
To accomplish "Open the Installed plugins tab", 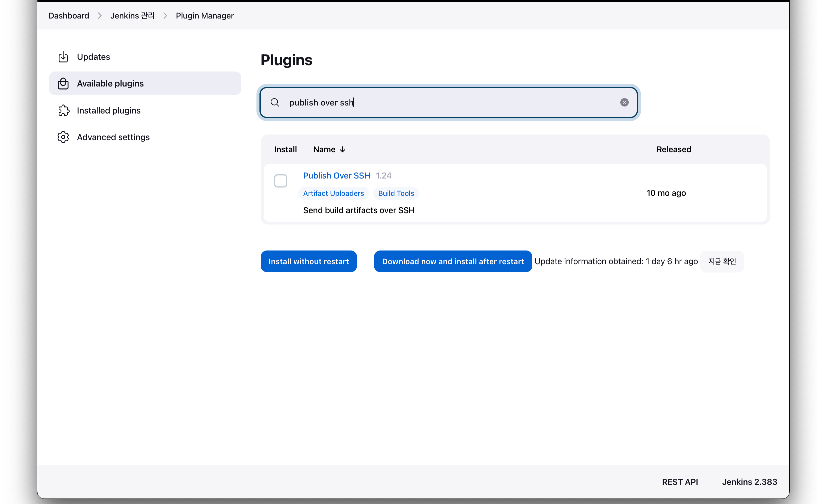I will 109,110.
